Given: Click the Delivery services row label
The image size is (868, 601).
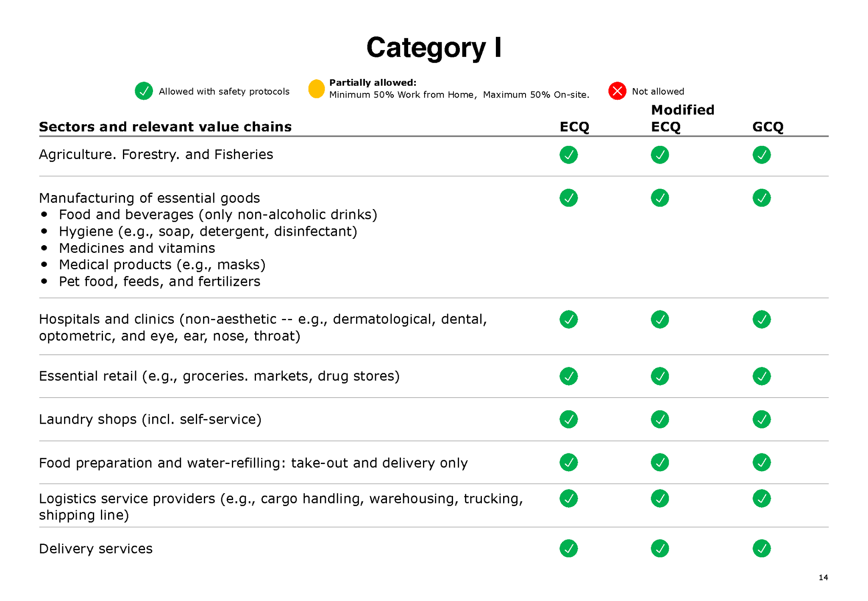Looking at the screenshot, I should click(x=96, y=549).
